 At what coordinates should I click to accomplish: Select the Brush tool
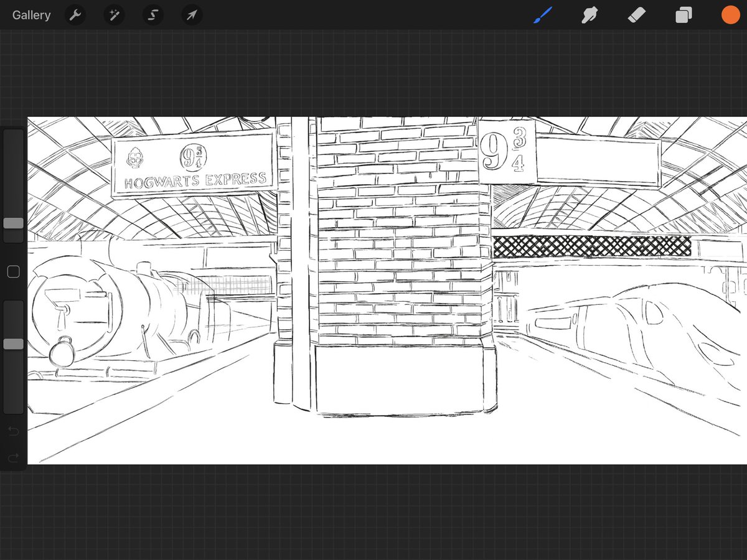pos(543,15)
